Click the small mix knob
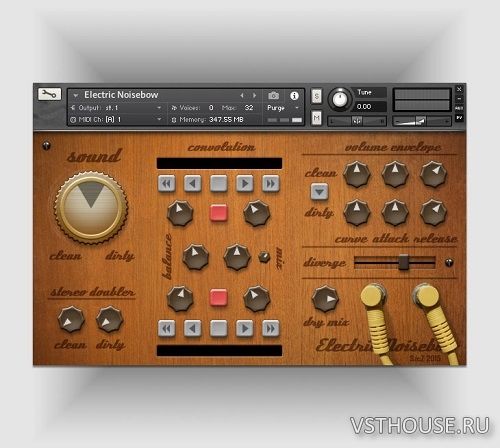This screenshot has width=500, height=448. point(264,257)
